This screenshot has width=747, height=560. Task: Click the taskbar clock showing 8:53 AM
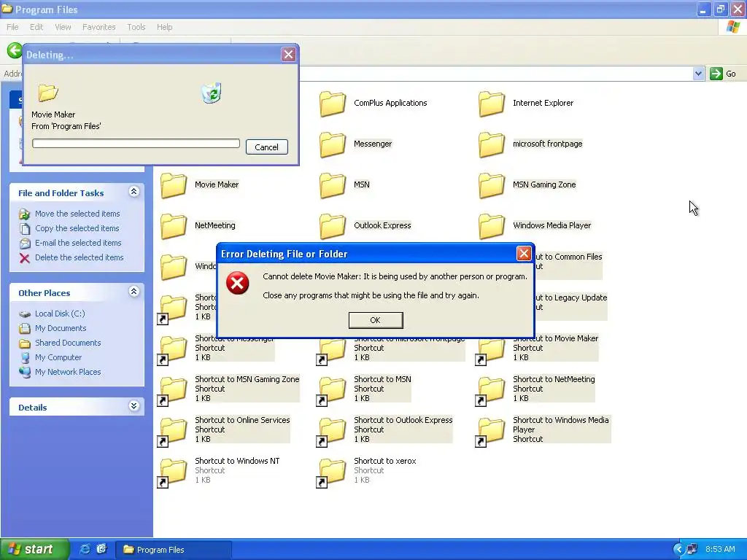[x=720, y=550]
